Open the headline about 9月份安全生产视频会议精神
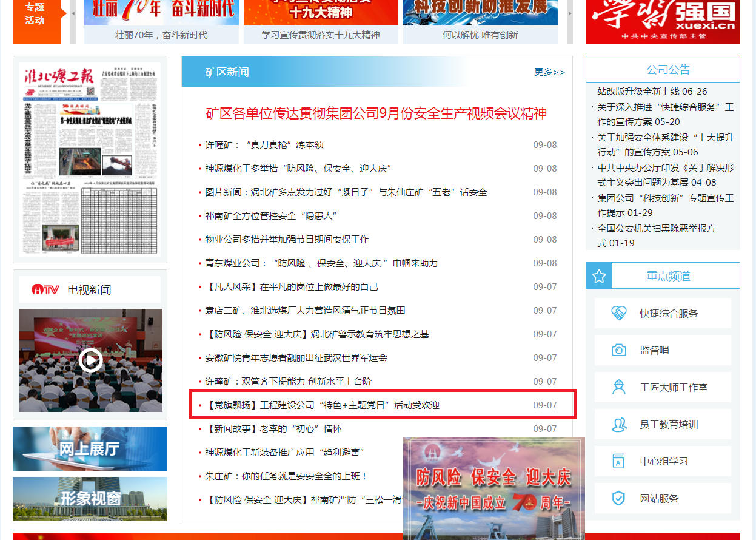Screen dimensions: 756x540 (x=376, y=113)
